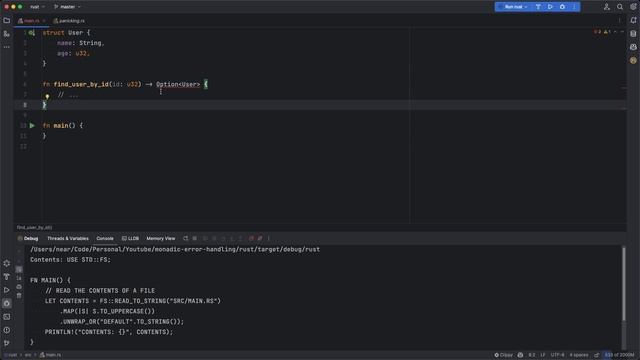This screenshot has height=360, width=640.
Task: Click the gutter icon beside struct User
Action: [32, 33]
